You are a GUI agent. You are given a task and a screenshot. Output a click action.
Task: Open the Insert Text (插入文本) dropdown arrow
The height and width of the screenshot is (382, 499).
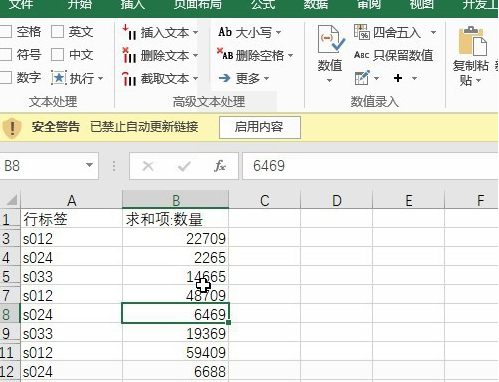(195, 33)
